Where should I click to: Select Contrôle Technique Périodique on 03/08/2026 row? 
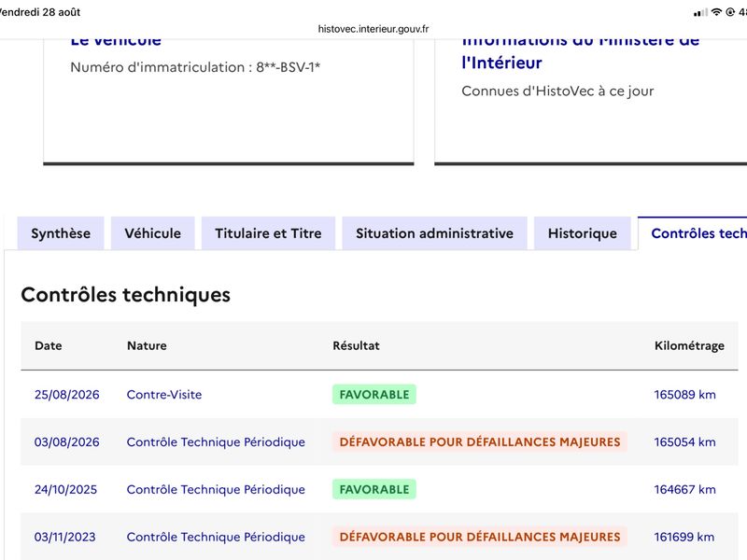(216, 442)
